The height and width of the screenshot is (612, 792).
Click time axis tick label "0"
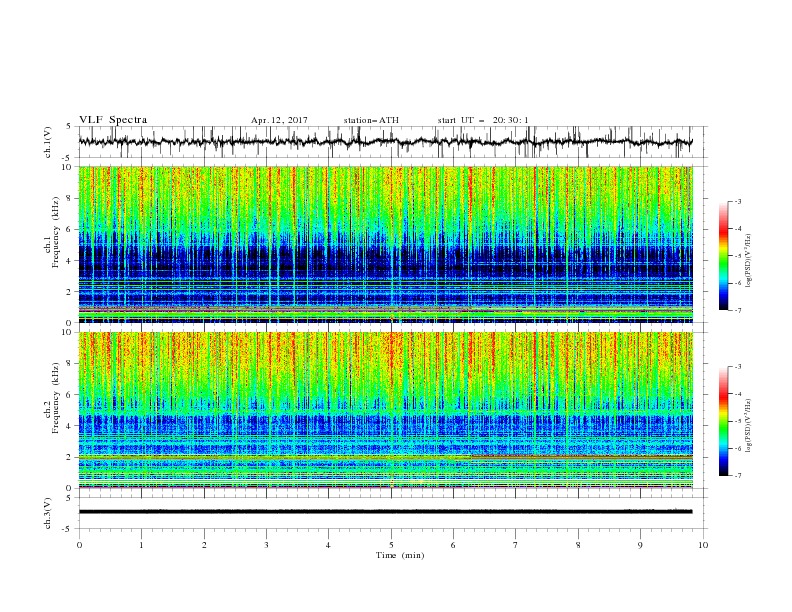coord(79,545)
